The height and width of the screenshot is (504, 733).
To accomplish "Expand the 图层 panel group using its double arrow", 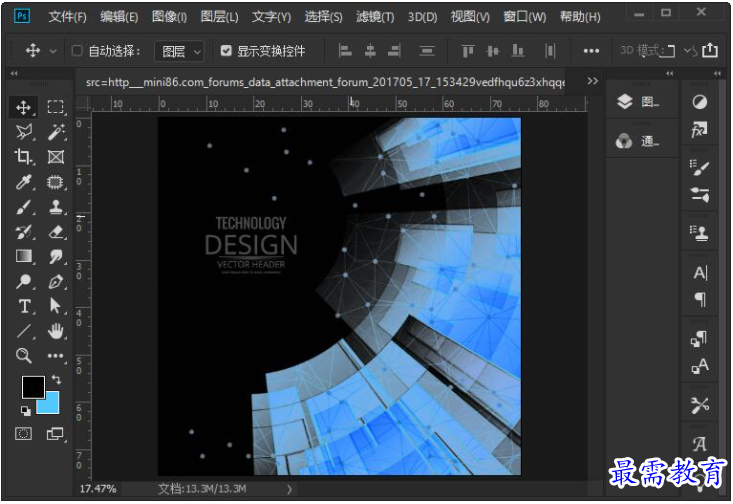I will pyautogui.click(x=669, y=73).
